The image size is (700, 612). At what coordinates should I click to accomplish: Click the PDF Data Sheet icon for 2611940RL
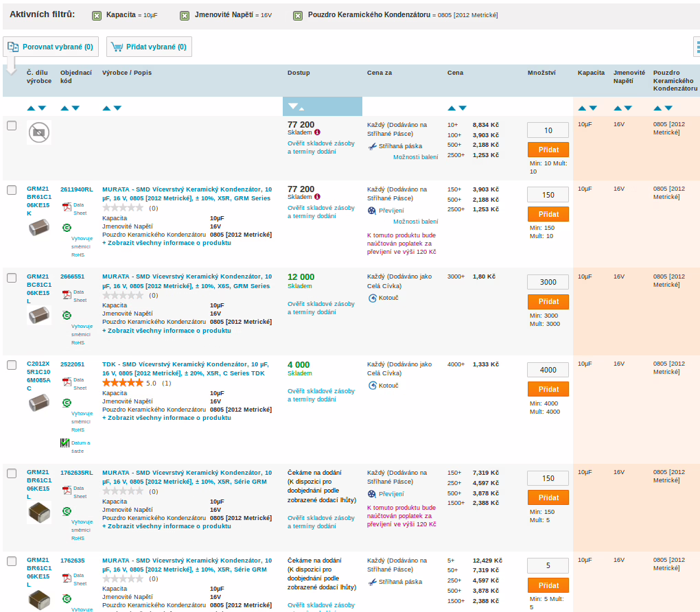[67, 208]
